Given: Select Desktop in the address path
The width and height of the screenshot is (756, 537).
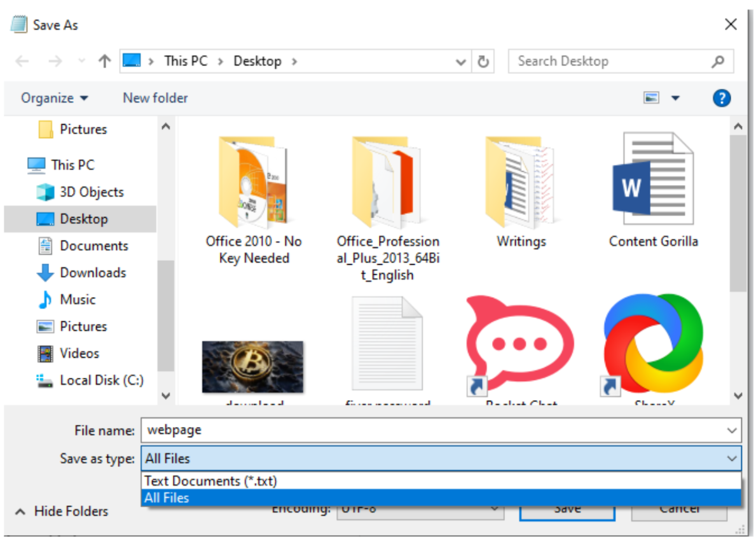Looking at the screenshot, I should click(x=257, y=61).
